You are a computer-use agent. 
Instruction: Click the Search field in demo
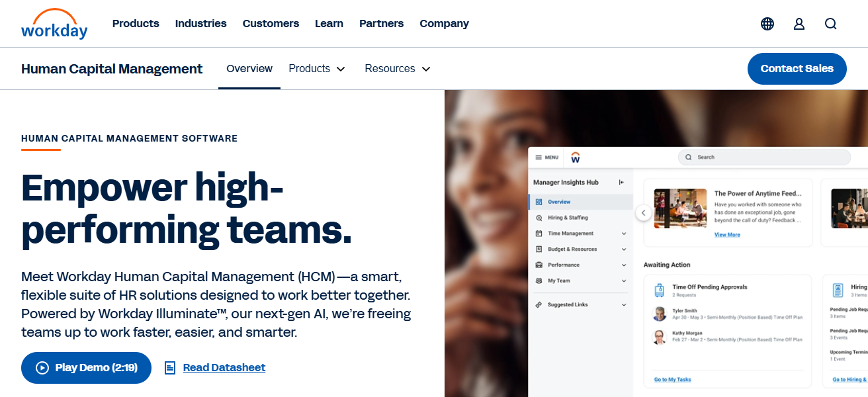pos(764,157)
